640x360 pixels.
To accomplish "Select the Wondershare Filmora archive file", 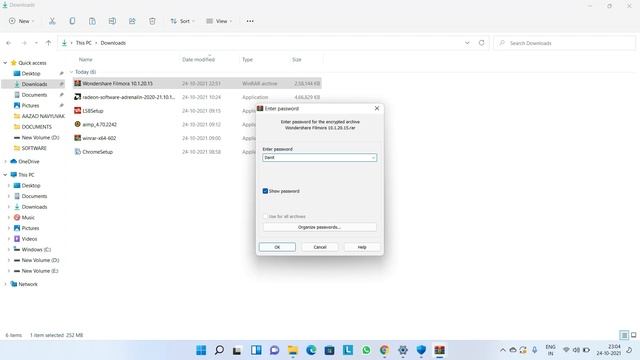I will pos(197,83).
